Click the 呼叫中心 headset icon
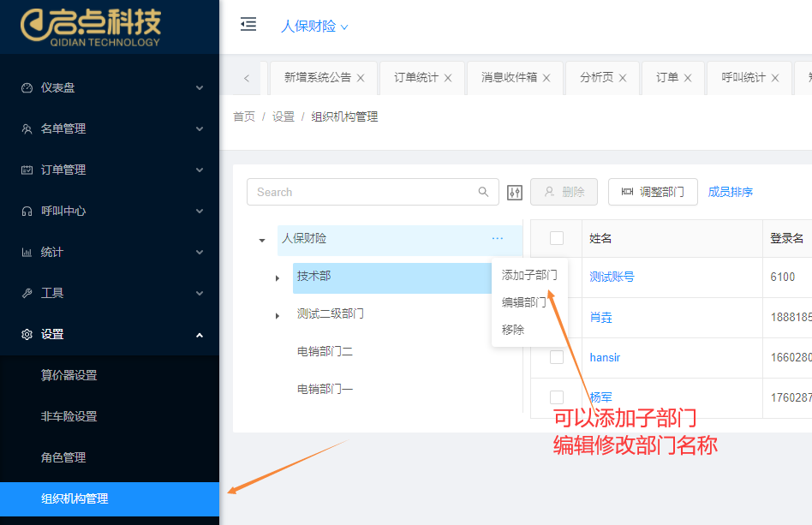 coord(27,212)
